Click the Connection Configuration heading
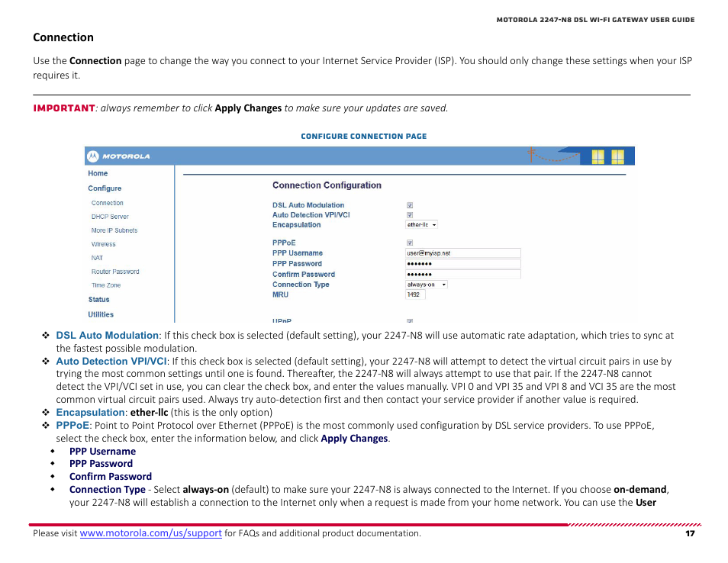 point(327,185)
